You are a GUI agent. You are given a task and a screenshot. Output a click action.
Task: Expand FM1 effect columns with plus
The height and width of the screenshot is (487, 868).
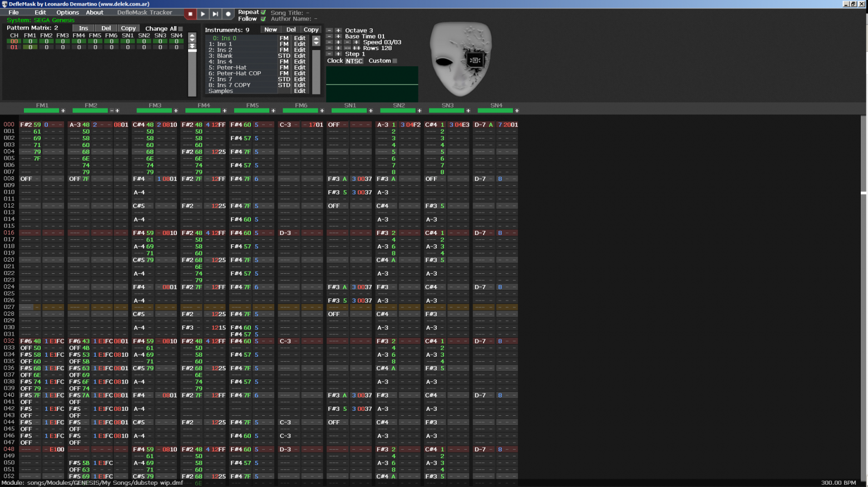[63, 111]
